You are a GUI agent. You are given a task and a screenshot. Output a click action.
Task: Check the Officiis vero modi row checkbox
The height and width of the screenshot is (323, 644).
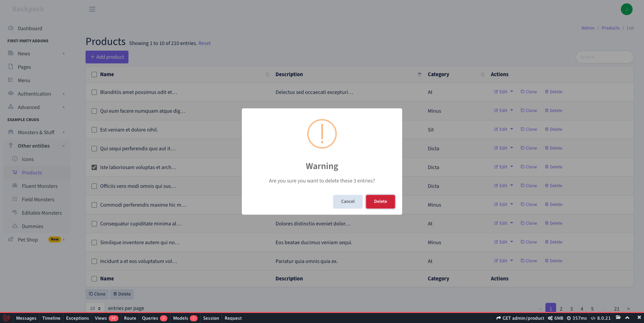click(94, 186)
